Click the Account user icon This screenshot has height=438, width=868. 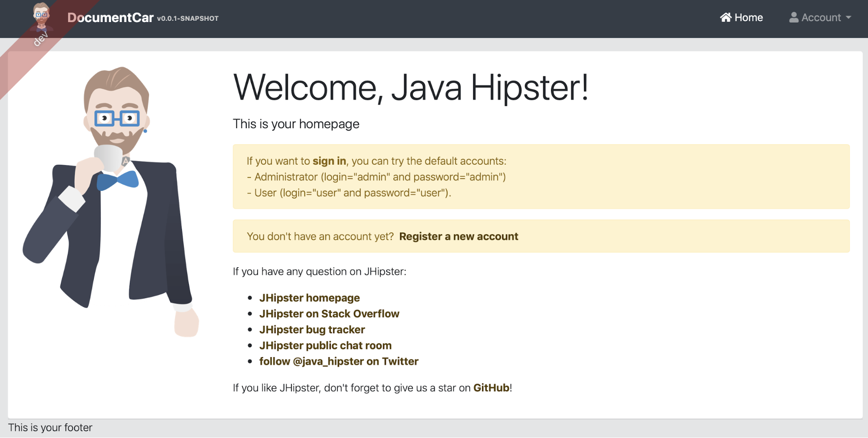794,17
